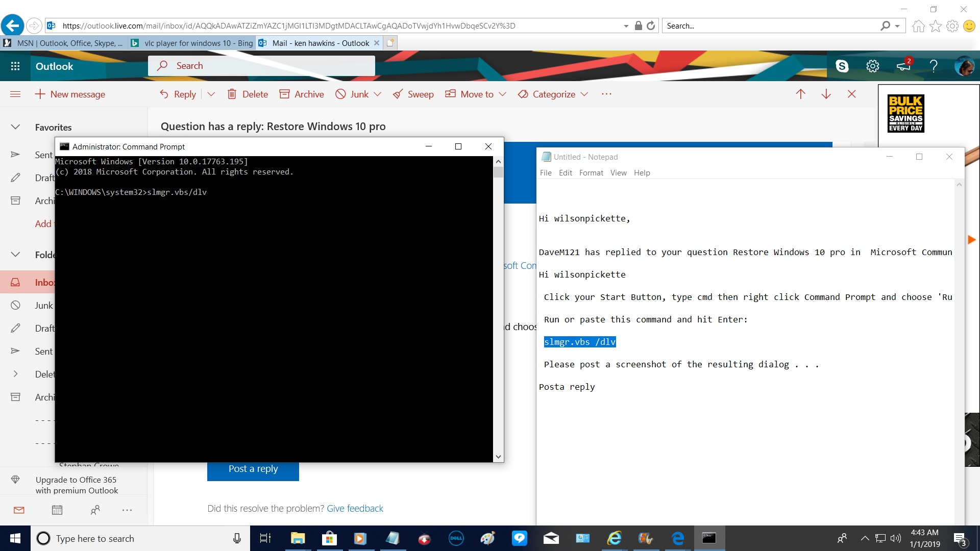Switch to Outlook Mail module
980x551 pixels.
[x=19, y=510]
